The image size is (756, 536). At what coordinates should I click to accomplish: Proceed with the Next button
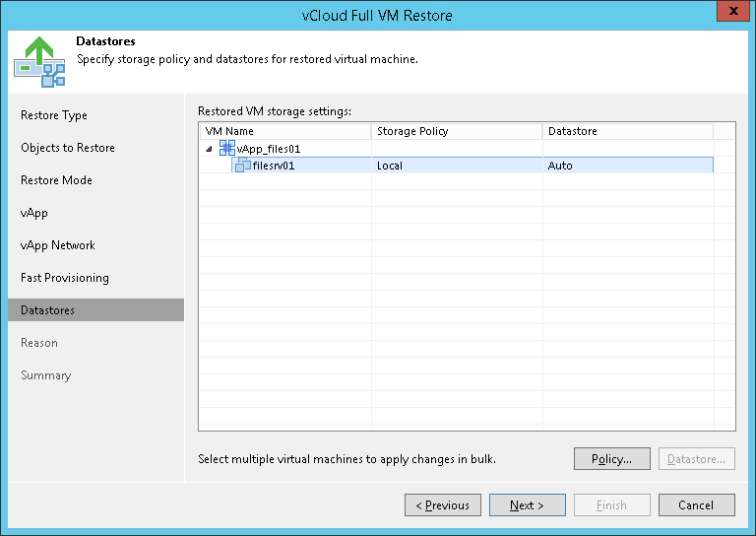pos(528,505)
